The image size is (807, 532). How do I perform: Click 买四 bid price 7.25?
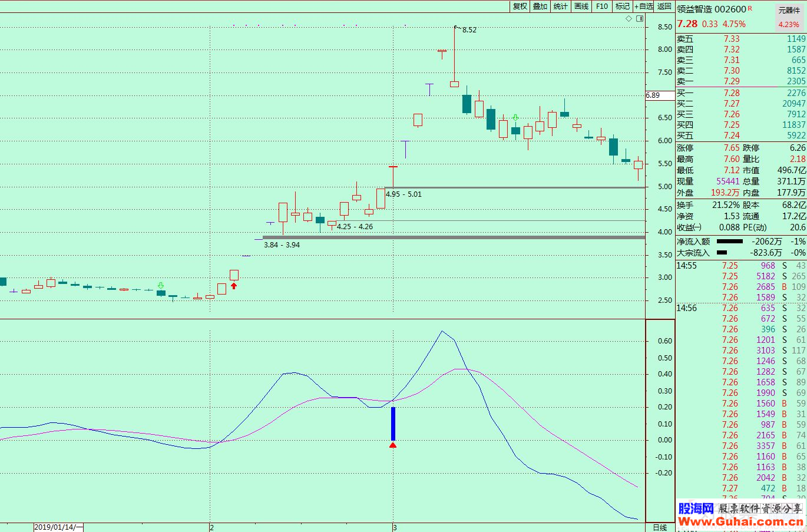coord(732,125)
